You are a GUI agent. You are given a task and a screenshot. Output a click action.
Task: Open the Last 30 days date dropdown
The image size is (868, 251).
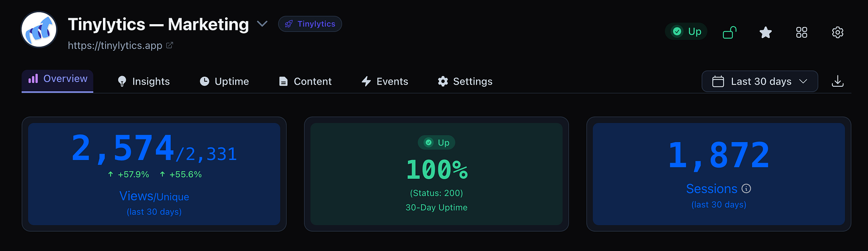[x=759, y=81]
